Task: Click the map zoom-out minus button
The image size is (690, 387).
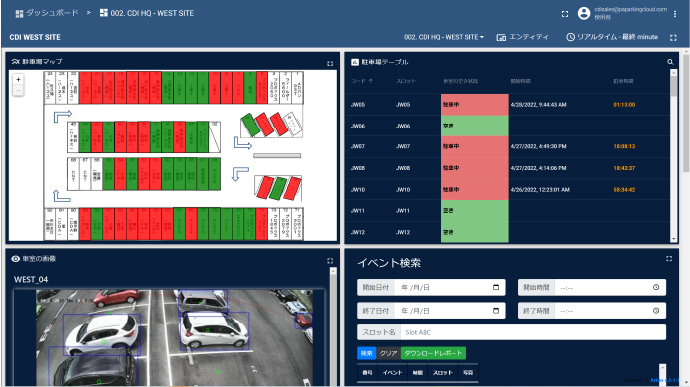Action: (18, 90)
